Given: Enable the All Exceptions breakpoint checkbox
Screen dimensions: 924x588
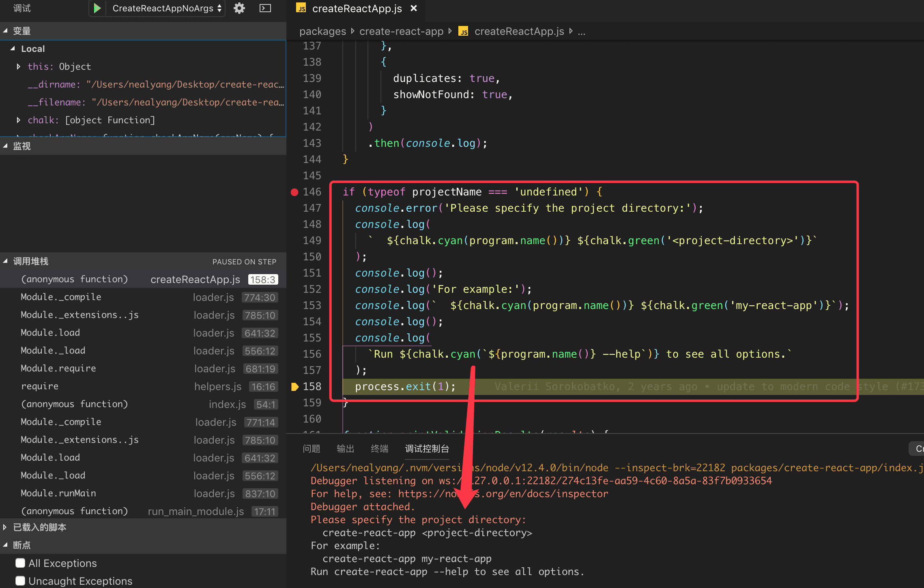Looking at the screenshot, I should point(20,563).
